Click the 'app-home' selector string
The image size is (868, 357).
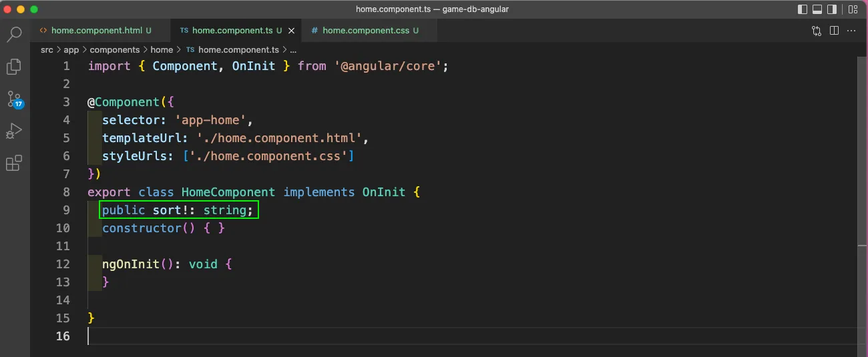click(211, 120)
